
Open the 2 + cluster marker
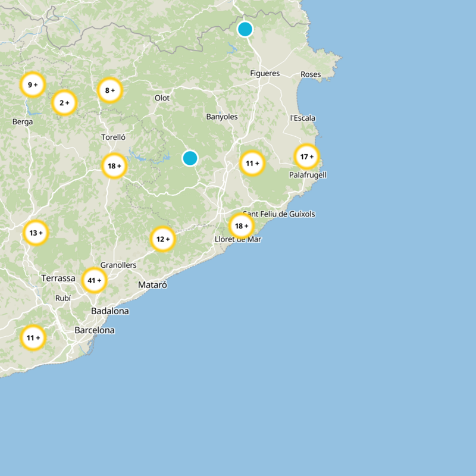(x=64, y=103)
